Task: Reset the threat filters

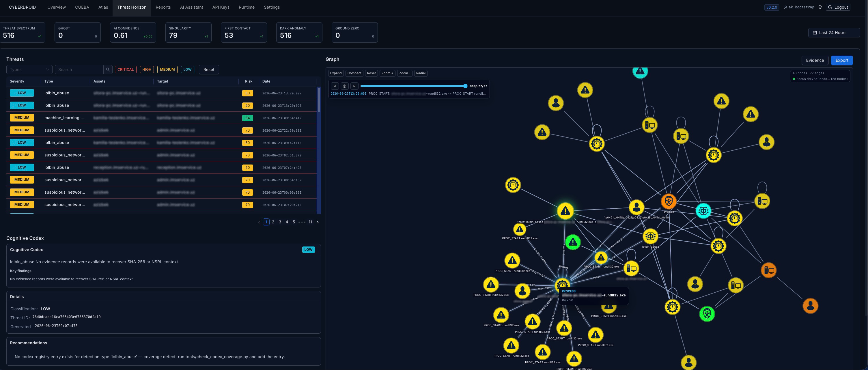Action: pyautogui.click(x=209, y=70)
